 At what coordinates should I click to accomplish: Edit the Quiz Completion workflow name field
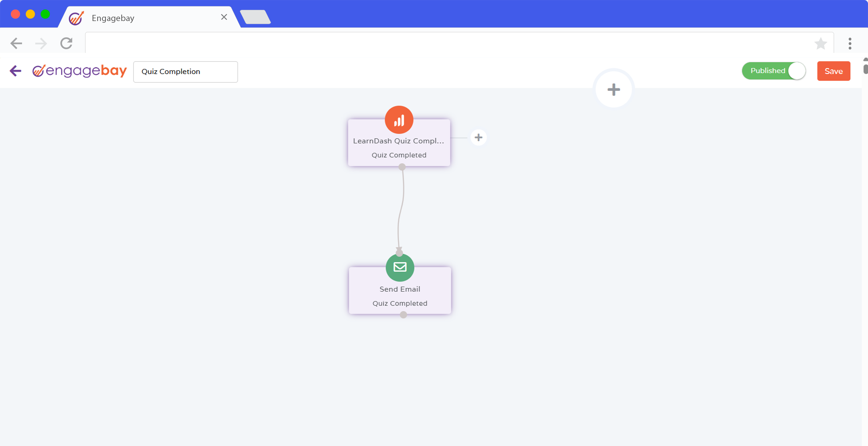185,72
